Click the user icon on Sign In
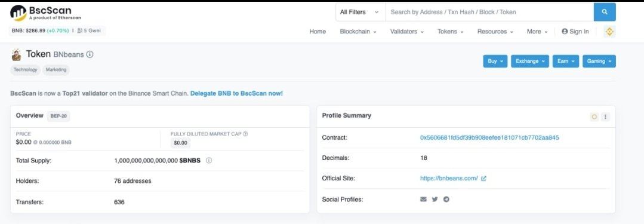 (565, 31)
